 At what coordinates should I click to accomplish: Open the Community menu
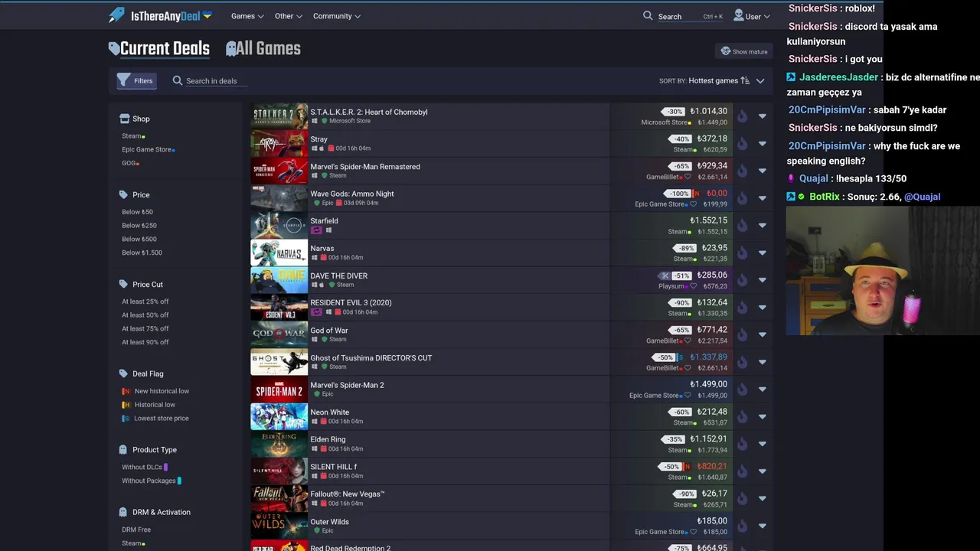[x=337, y=15]
